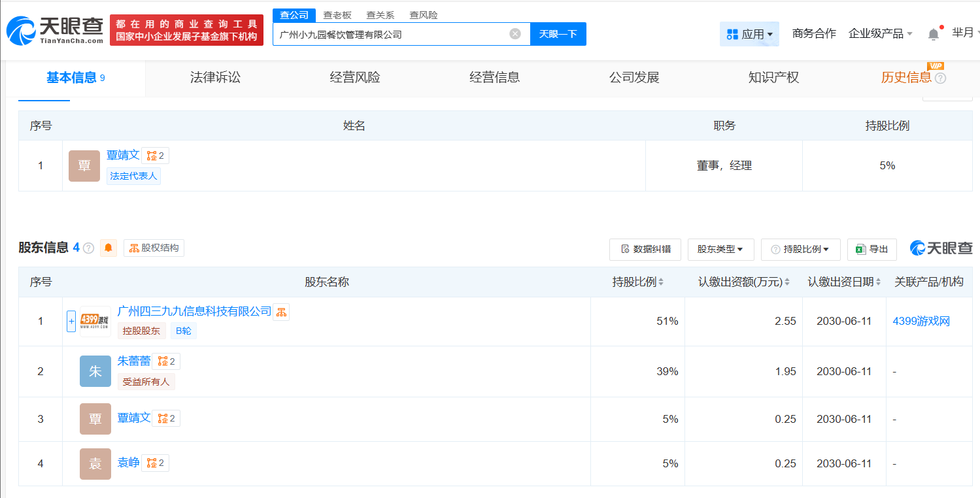Click orange bell alert beside 股东信息
This screenshot has width=980, height=498.
(109, 248)
